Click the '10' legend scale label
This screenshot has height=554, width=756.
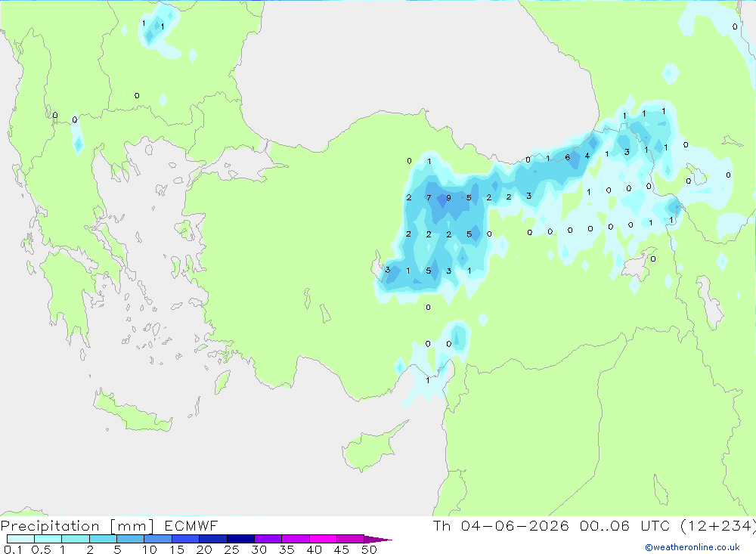(150, 549)
